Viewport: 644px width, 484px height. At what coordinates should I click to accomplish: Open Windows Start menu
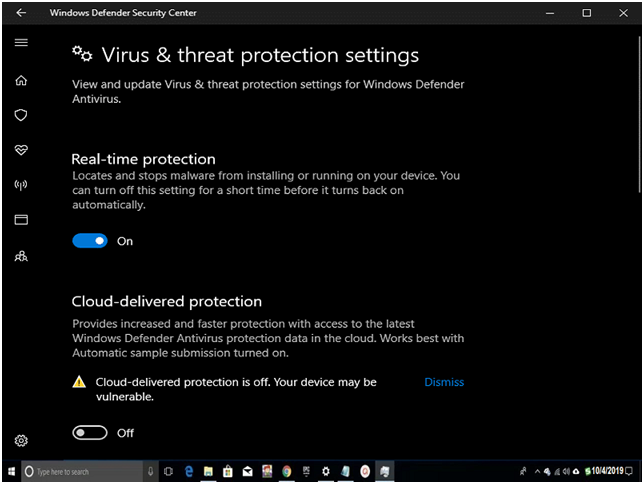click(x=12, y=471)
